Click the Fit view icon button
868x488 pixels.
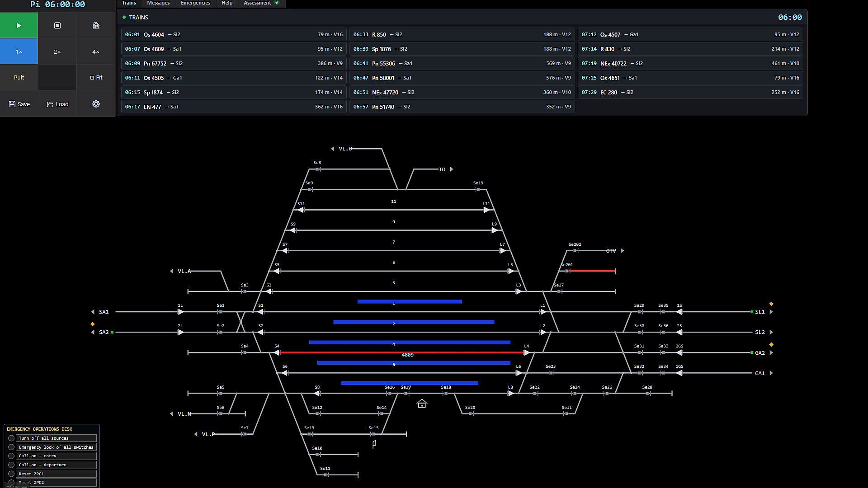[96, 78]
